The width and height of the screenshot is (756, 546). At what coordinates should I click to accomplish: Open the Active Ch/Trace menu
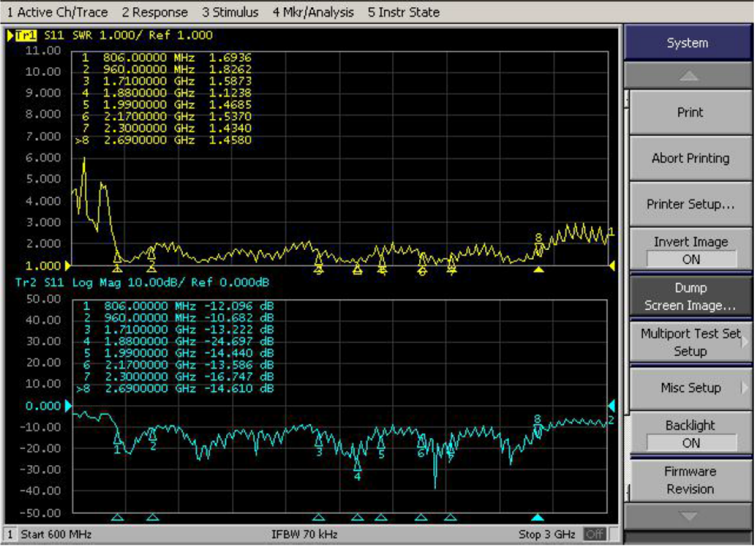pos(57,12)
